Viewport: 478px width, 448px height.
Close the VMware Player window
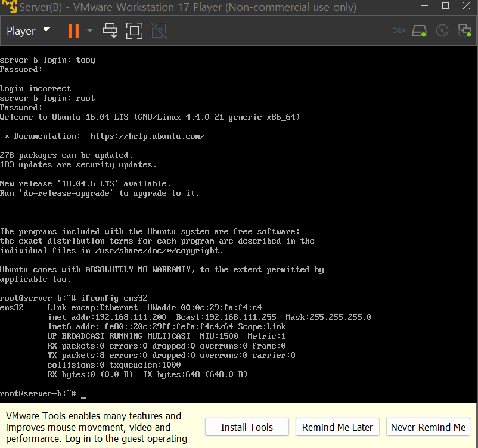[x=467, y=6]
